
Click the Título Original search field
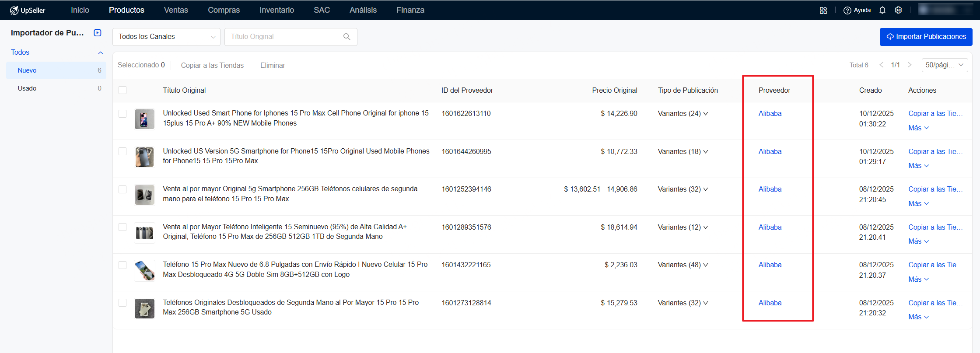coord(284,37)
